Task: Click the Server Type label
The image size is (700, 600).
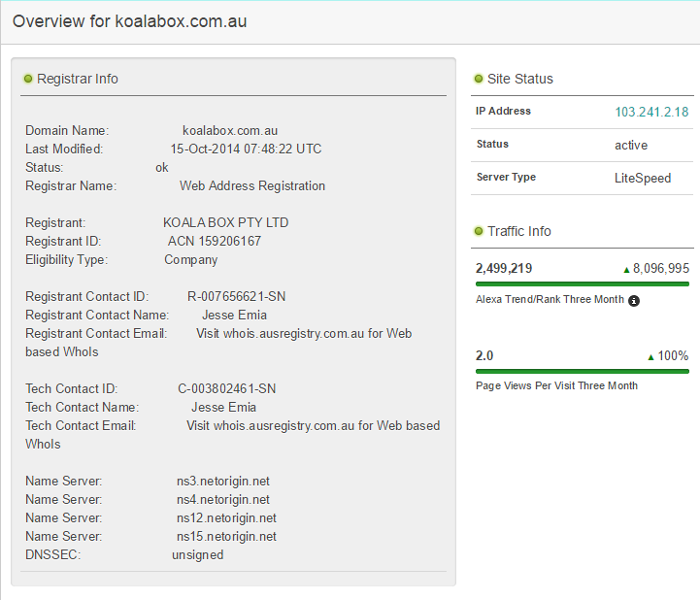Action: pos(506,178)
